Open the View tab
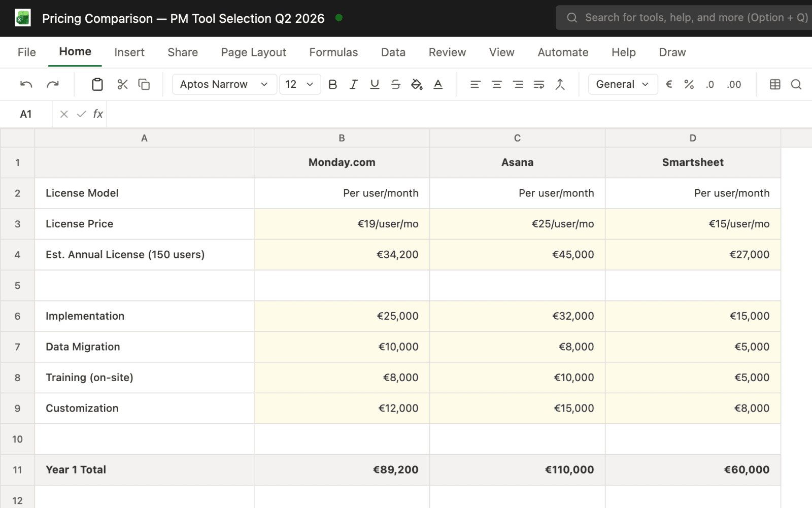This screenshot has width=812, height=508. [502, 52]
